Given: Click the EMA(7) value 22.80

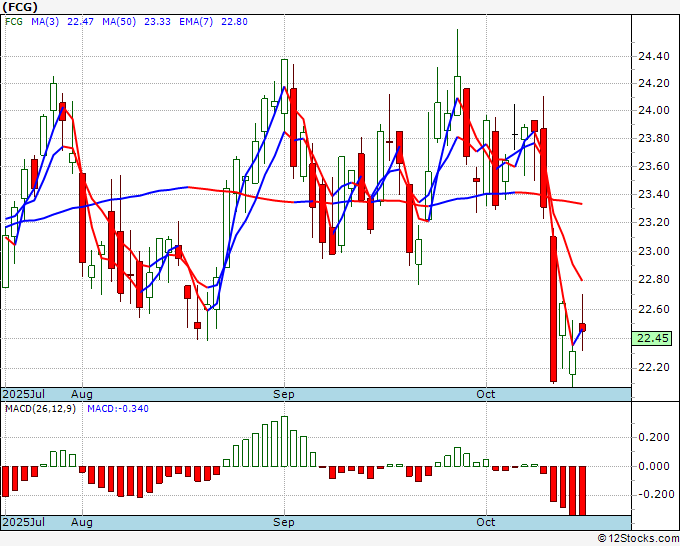Looking at the screenshot, I should point(234,22).
